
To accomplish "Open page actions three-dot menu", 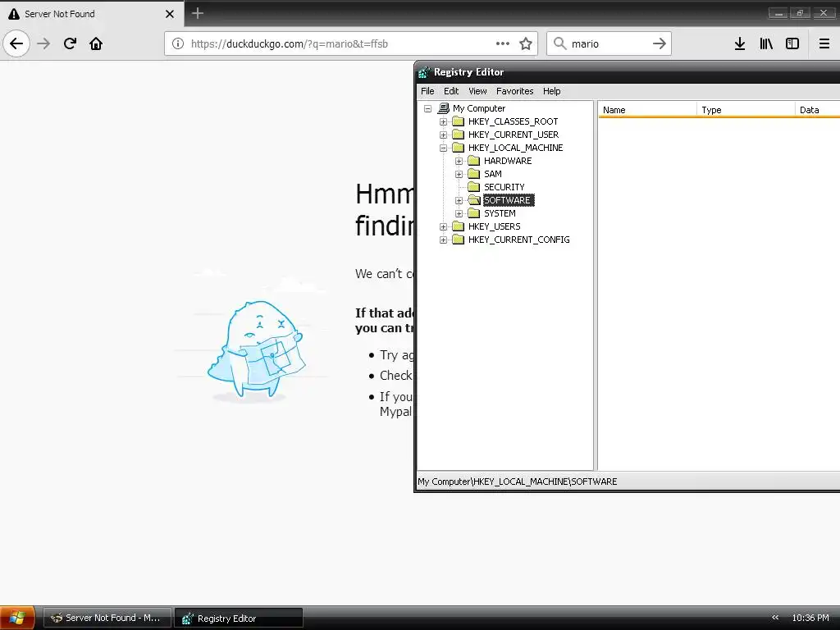I will [503, 43].
